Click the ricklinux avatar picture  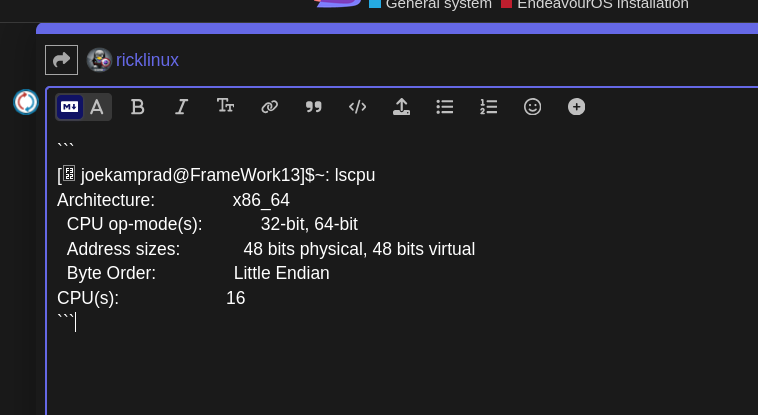[x=99, y=60]
